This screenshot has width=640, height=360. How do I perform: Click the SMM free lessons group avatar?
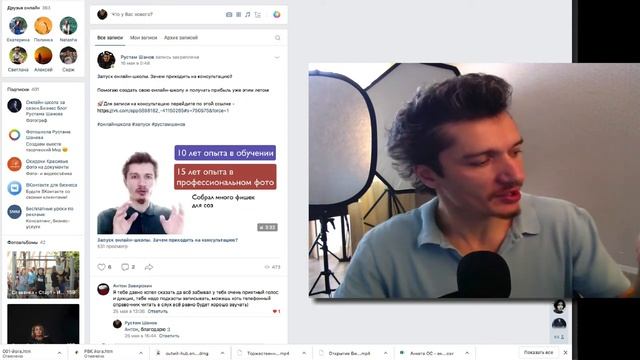tap(14, 212)
